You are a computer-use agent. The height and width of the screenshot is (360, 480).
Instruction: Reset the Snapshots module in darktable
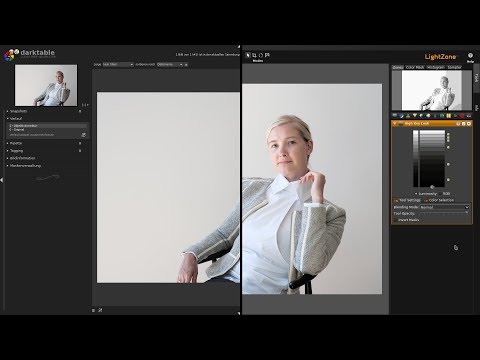coord(80,111)
